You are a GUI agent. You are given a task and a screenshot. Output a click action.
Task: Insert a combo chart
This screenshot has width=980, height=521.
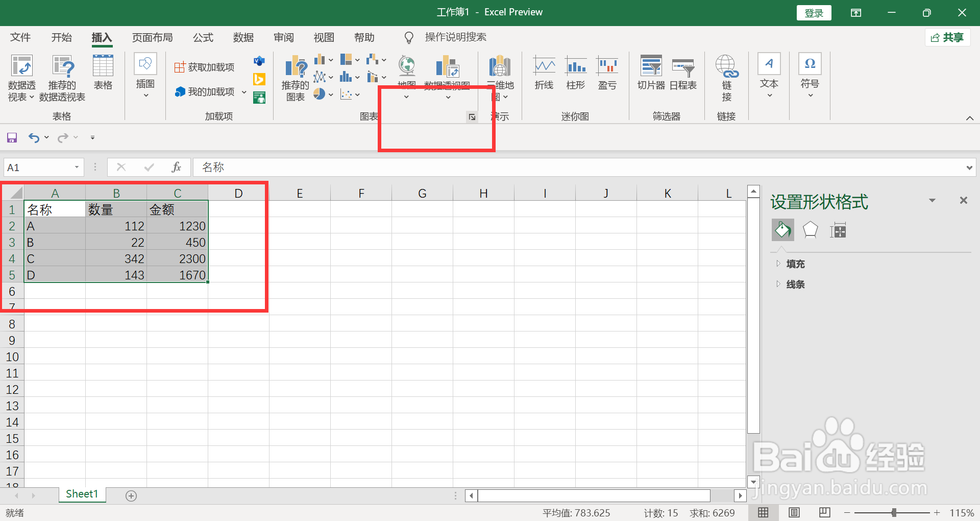tap(373, 77)
